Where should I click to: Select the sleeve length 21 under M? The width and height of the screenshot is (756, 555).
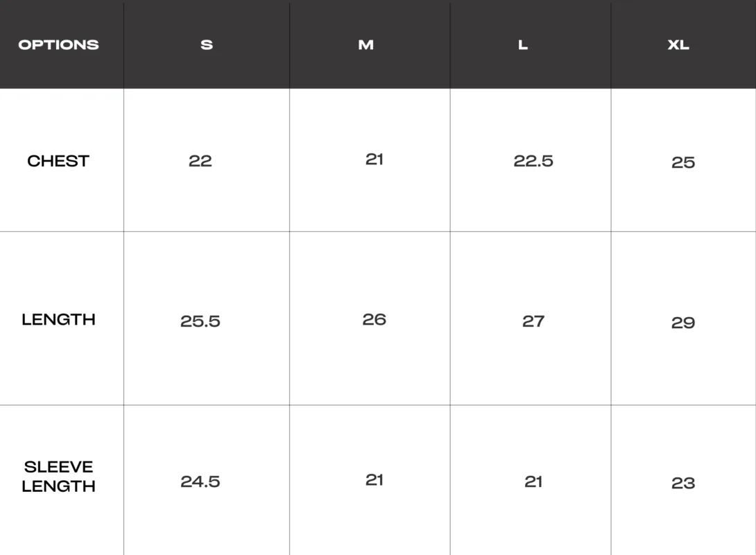[x=375, y=480]
